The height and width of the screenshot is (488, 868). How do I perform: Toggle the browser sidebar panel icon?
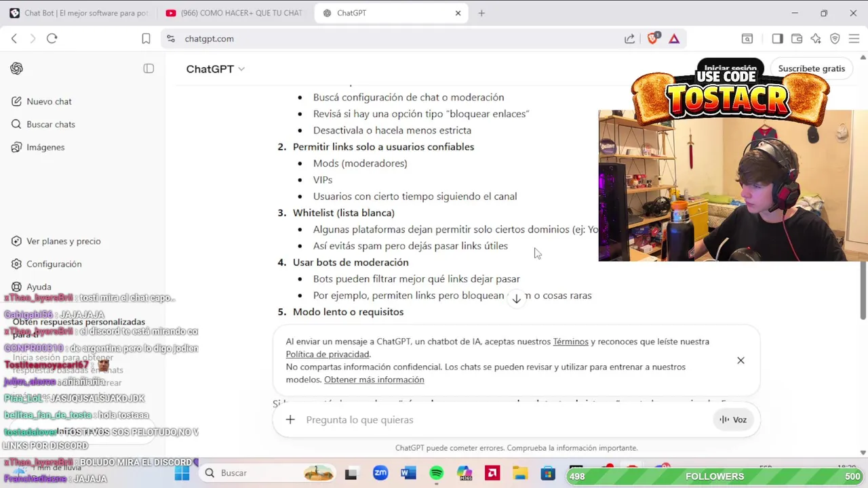(x=777, y=39)
